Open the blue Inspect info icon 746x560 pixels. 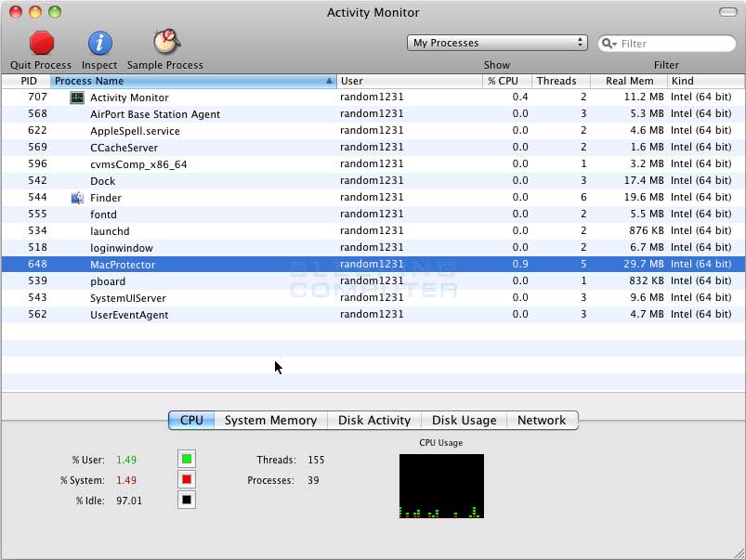pyautogui.click(x=100, y=44)
